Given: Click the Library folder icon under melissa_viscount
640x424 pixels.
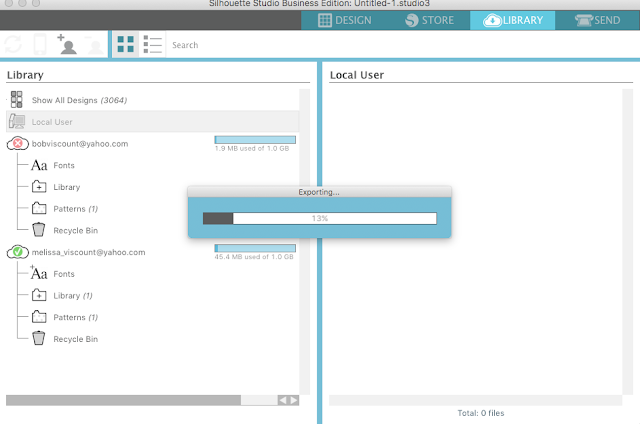Looking at the screenshot, I should click(39, 295).
